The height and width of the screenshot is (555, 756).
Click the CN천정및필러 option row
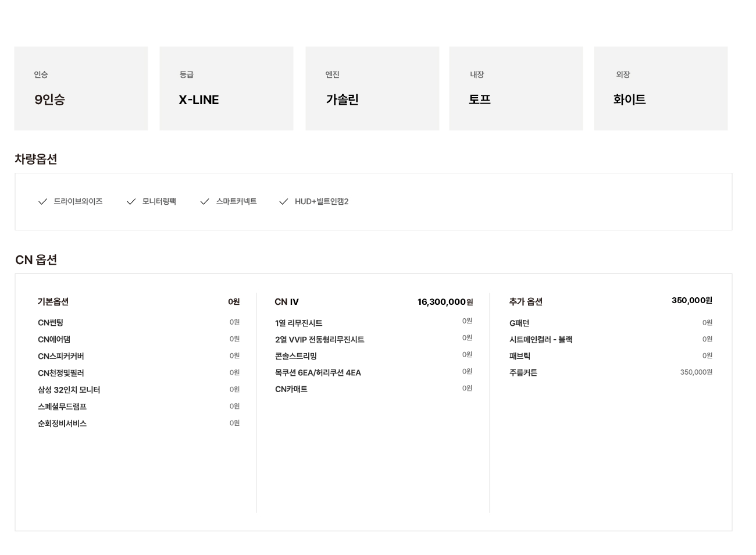[x=138, y=373]
